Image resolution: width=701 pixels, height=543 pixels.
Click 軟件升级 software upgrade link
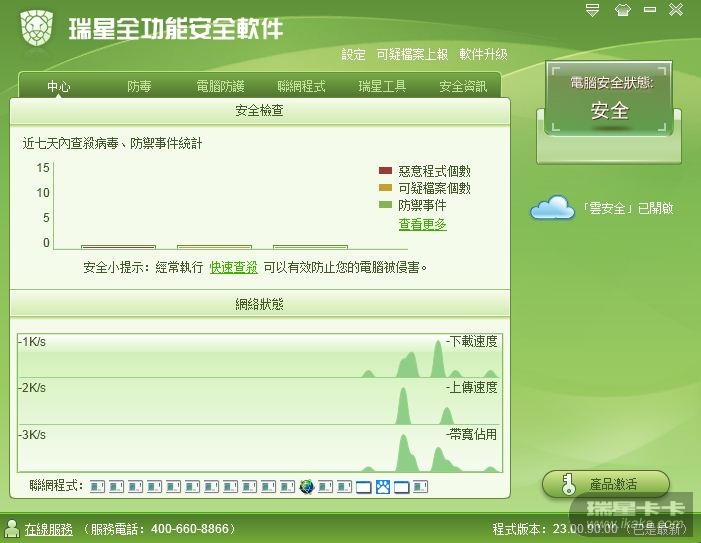coord(483,55)
